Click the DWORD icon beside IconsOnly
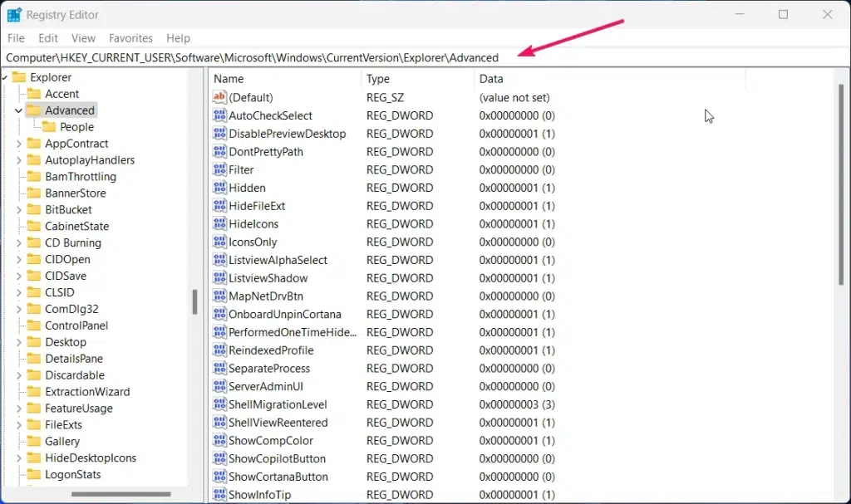The width and height of the screenshot is (851, 504). pyautogui.click(x=219, y=242)
